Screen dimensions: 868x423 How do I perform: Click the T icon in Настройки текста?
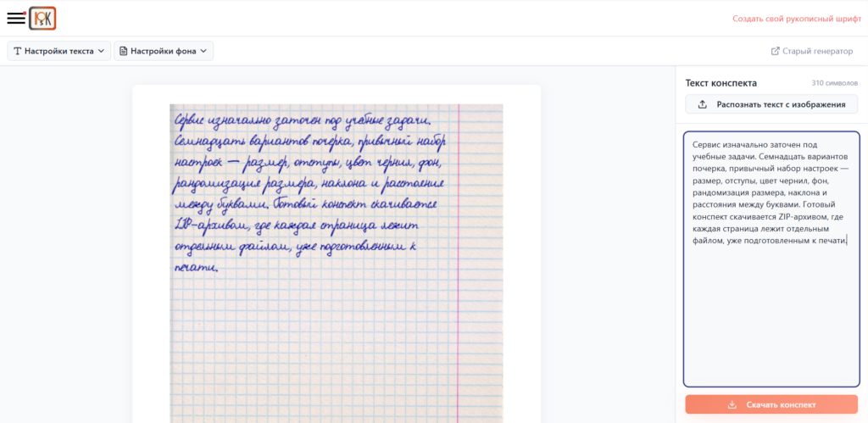pyautogui.click(x=18, y=52)
